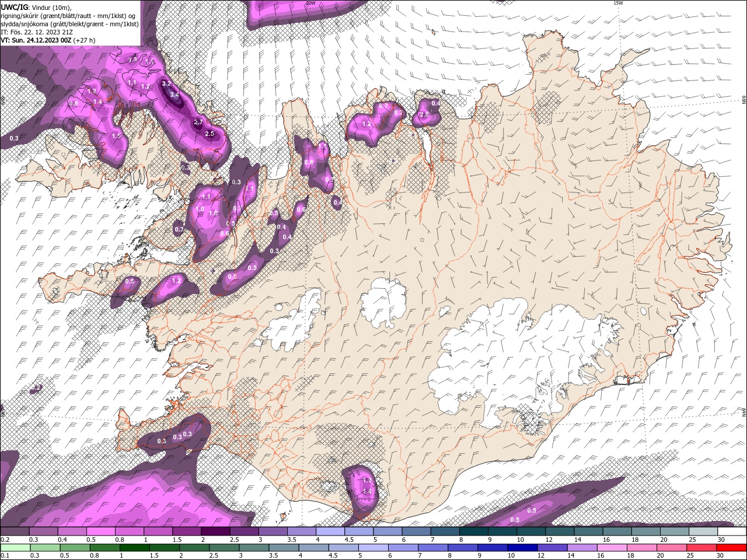
Task: Click the 0.4 label on the snow scale
Action: (62, 540)
